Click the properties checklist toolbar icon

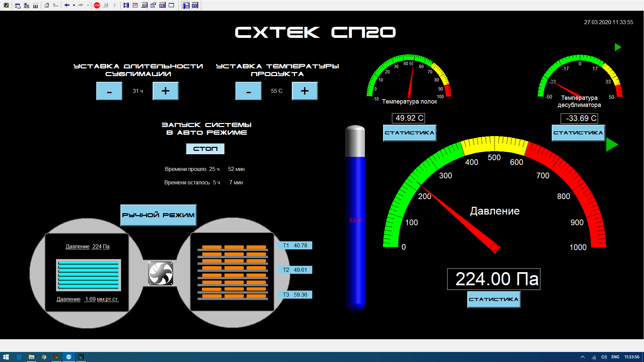[x=153, y=5]
